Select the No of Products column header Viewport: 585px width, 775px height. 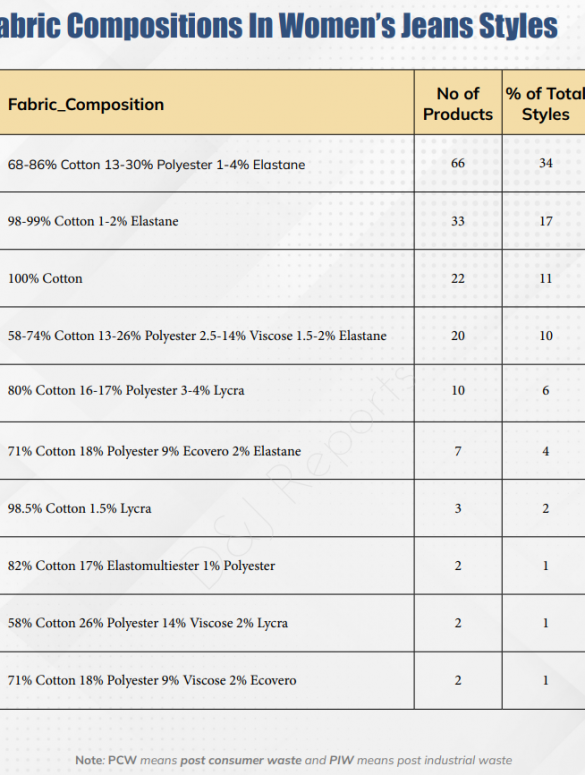coord(458,104)
